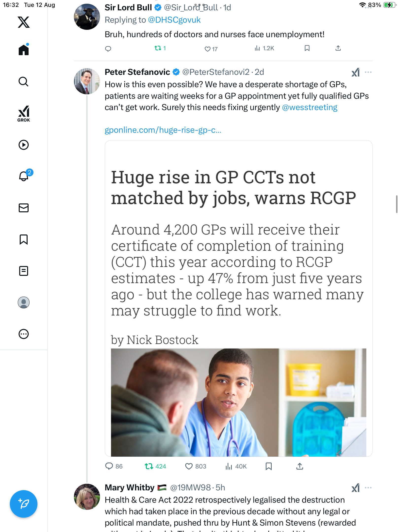Open the video play tab icon
This screenshot has height=532, width=399.
[24, 145]
